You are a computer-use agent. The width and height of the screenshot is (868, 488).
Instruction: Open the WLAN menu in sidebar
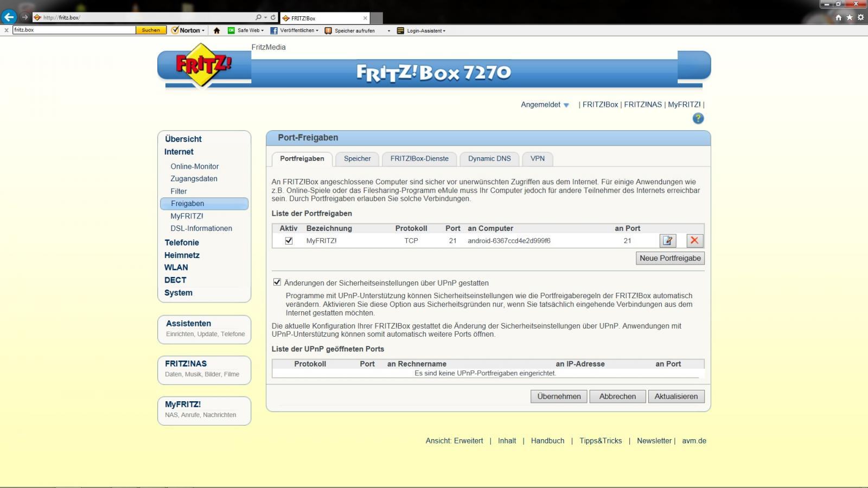(176, 268)
